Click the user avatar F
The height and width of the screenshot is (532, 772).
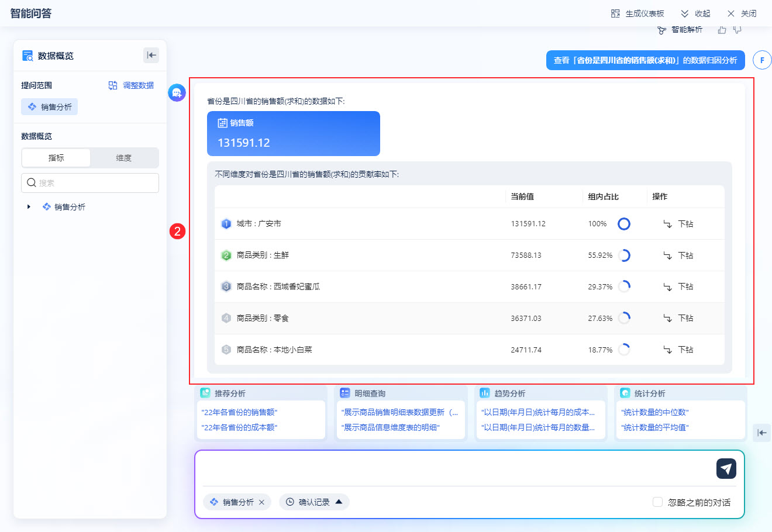[762, 60]
